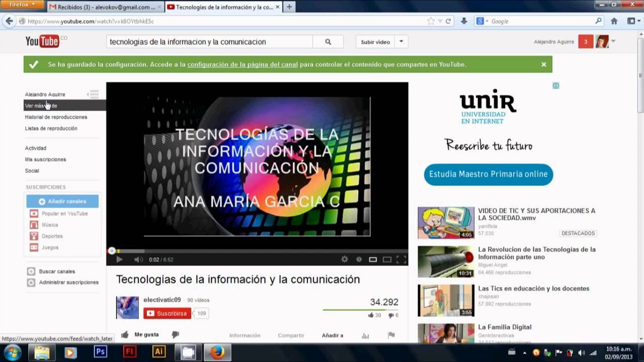The width and height of the screenshot is (644, 362).
Task: Open File Explorer from the taskbar
Action: point(42,352)
